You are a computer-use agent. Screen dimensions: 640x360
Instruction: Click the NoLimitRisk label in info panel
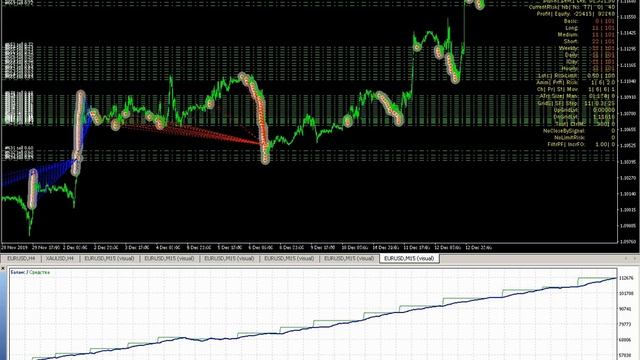[x=569, y=138]
